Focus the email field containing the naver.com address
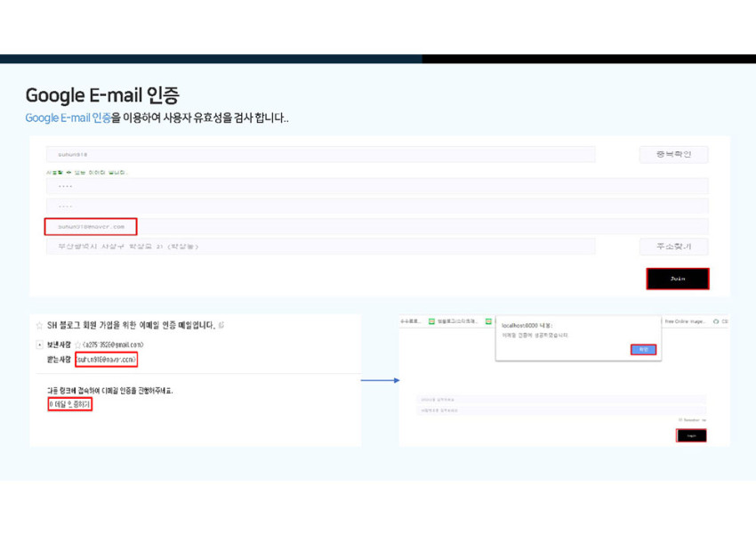 [377, 226]
